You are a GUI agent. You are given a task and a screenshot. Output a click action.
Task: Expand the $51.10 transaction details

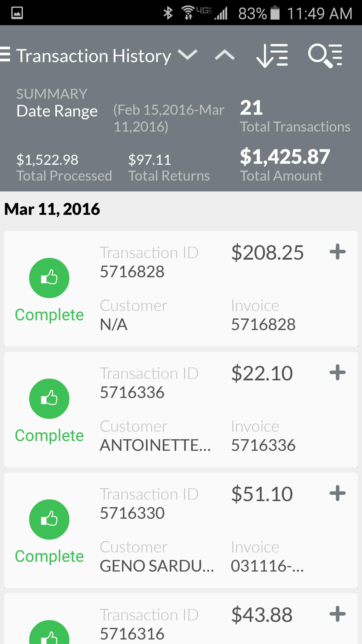pos(338,493)
